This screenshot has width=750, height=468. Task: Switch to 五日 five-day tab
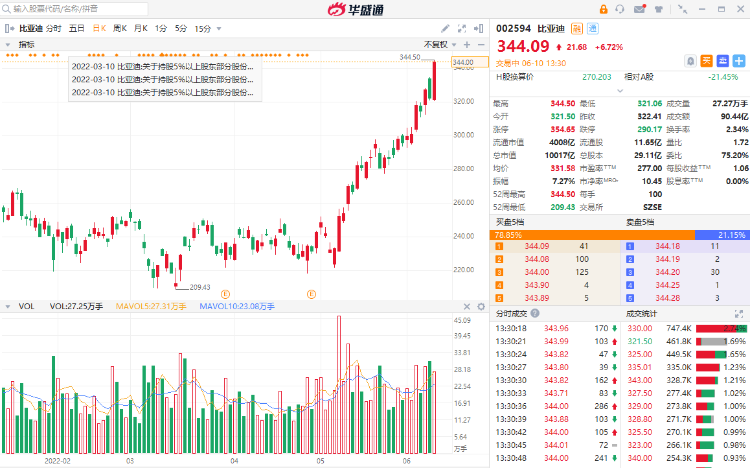[77, 29]
